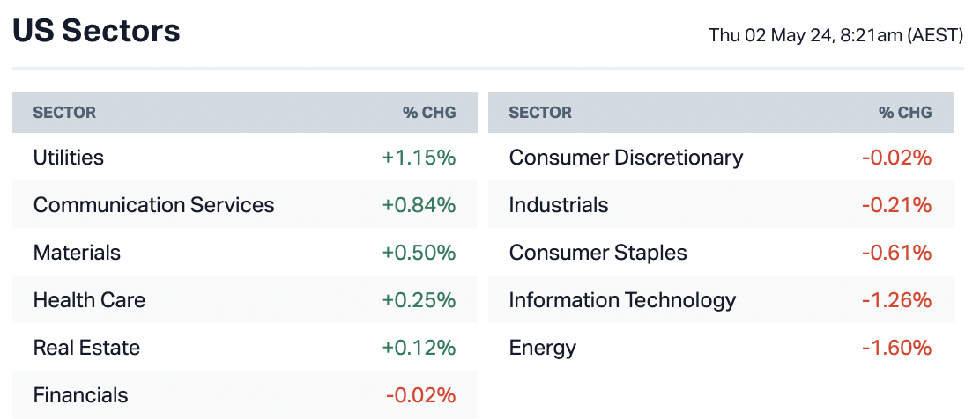Viewport: 980px width, 419px height.
Task: Click the right table % CHG header
Action: (x=905, y=113)
